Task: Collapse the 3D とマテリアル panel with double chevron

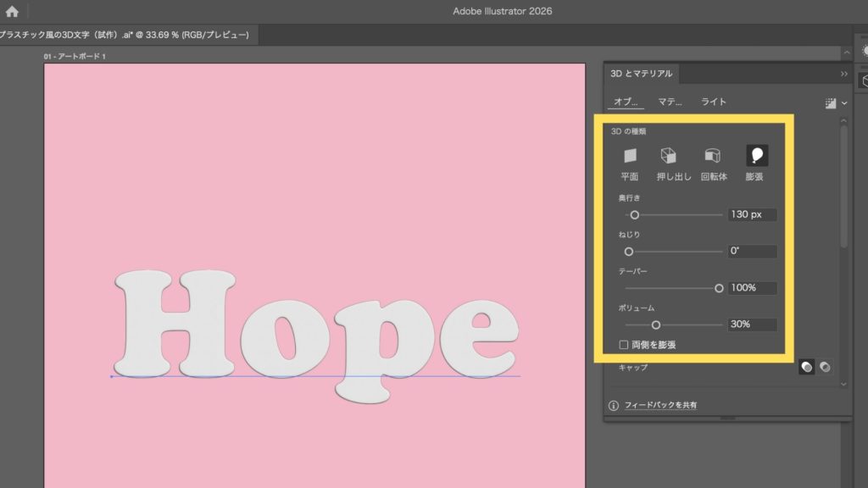Action: click(843, 75)
